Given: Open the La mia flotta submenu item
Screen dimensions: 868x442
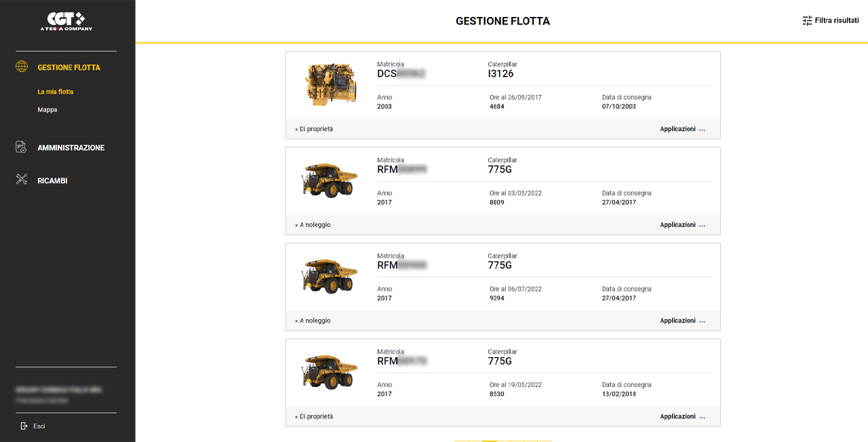Looking at the screenshot, I should pos(56,92).
